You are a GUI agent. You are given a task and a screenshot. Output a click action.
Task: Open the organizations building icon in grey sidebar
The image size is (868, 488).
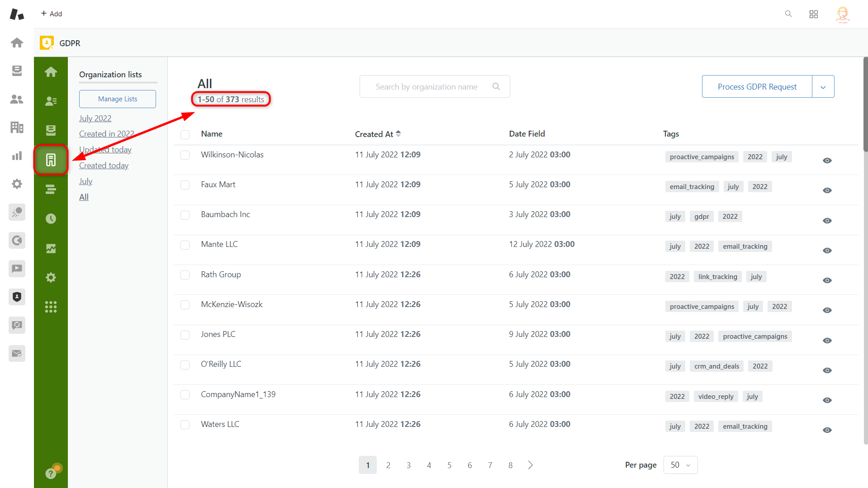click(x=17, y=128)
